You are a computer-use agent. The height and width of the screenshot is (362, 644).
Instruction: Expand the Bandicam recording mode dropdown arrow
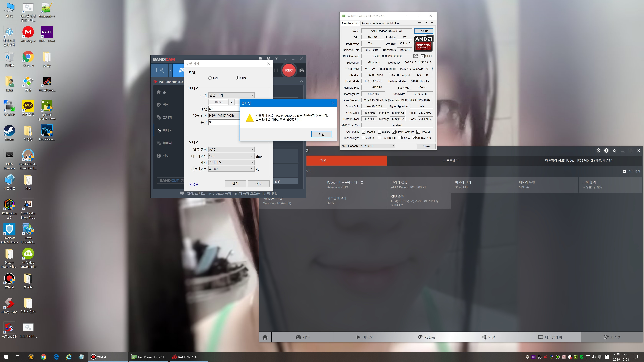coord(170,70)
